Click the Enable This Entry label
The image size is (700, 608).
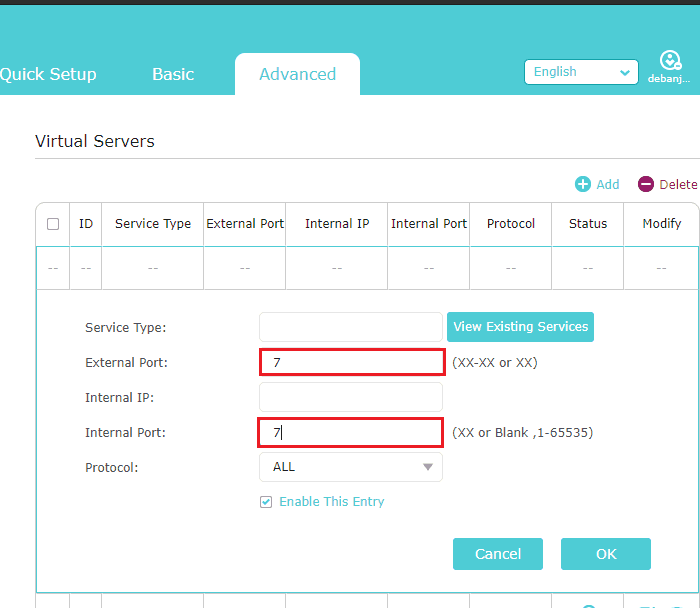click(332, 502)
